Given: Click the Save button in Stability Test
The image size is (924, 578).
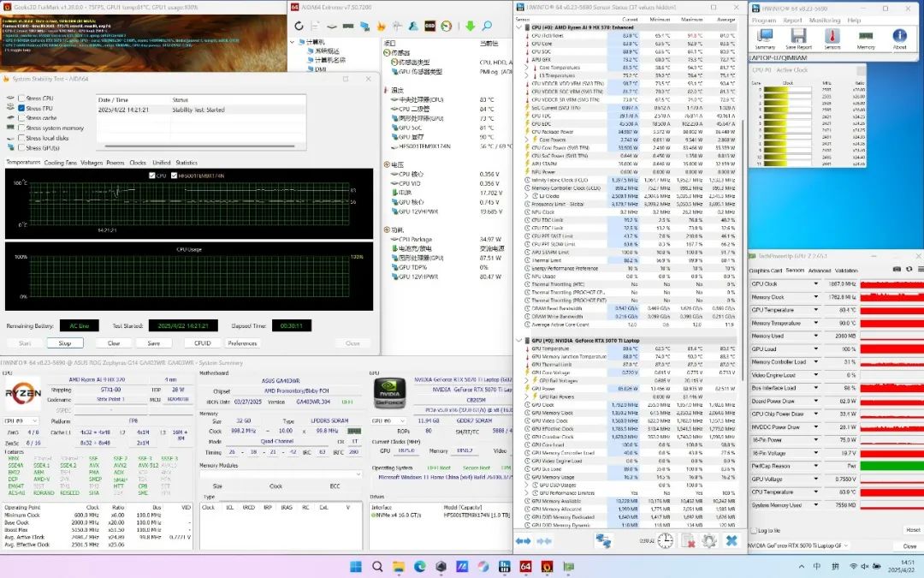Looking at the screenshot, I should coord(154,343).
